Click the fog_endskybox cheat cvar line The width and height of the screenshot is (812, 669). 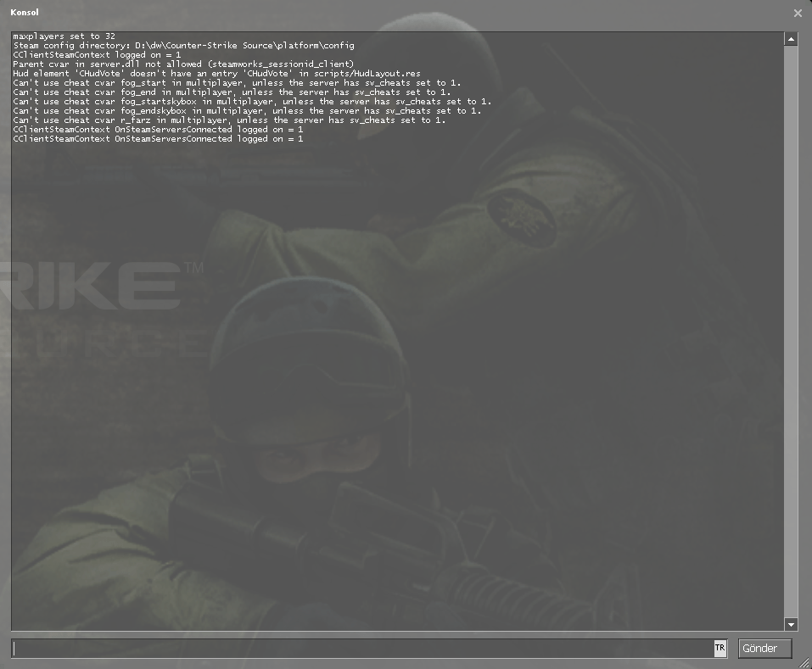(x=247, y=111)
